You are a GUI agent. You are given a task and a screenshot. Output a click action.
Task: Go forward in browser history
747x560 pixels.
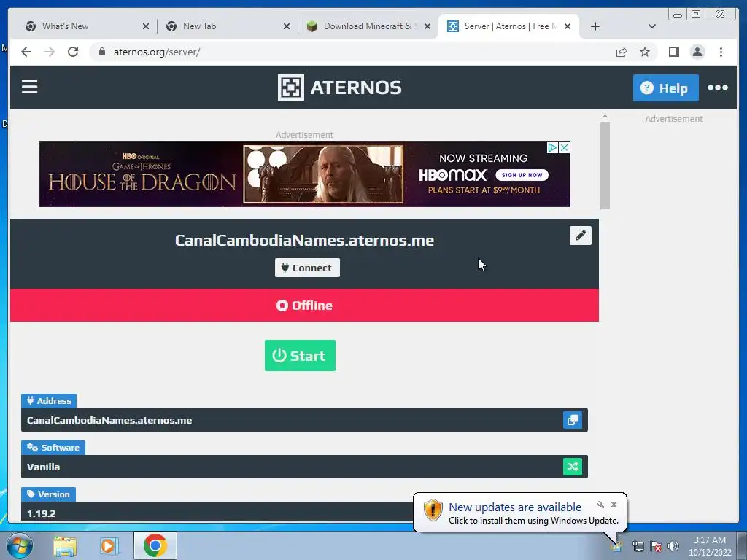pyautogui.click(x=50, y=52)
